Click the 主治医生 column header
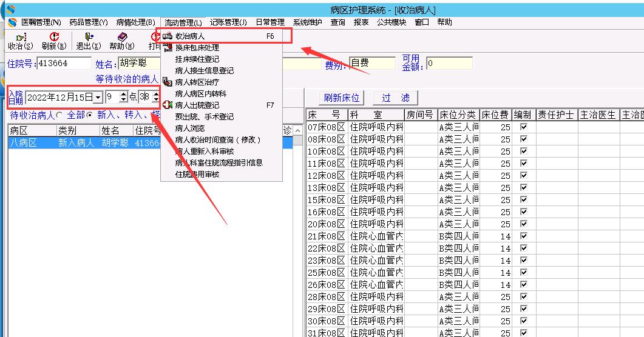The width and height of the screenshot is (644, 337). [x=598, y=115]
